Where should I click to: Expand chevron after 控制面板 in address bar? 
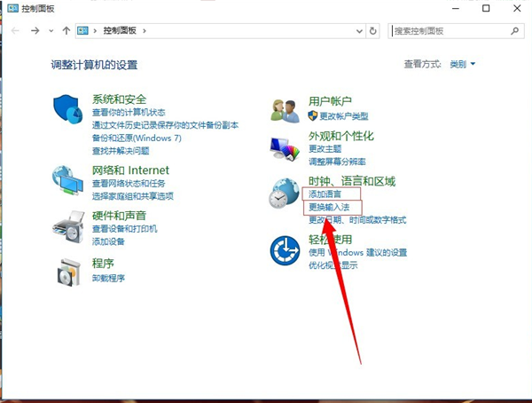coord(145,31)
